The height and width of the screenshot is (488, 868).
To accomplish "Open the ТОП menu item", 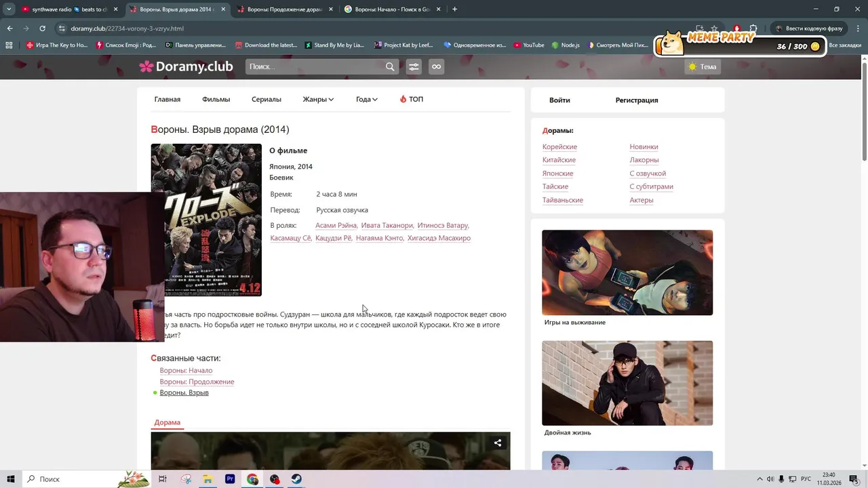I will (x=412, y=99).
